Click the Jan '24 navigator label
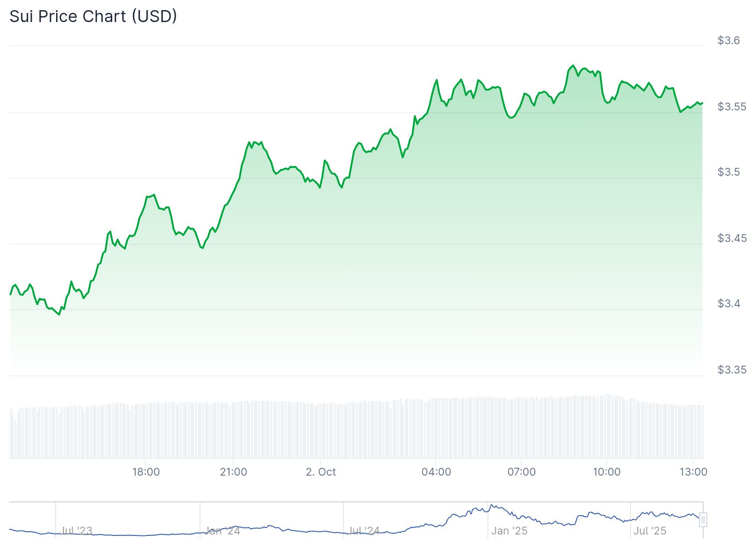This screenshot has width=756, height=552. click(222, 531)
